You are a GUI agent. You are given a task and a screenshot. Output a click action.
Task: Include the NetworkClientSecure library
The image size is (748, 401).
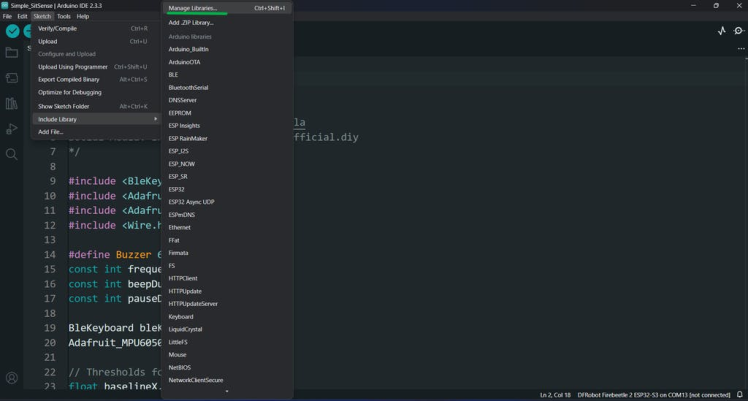click(x=227, y=380)
